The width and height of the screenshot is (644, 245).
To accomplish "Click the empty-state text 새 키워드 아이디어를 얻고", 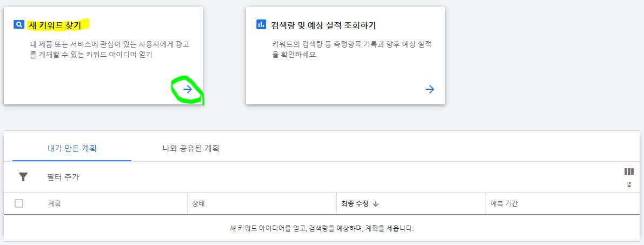I will pyautogui.click(x=322, y=228).
